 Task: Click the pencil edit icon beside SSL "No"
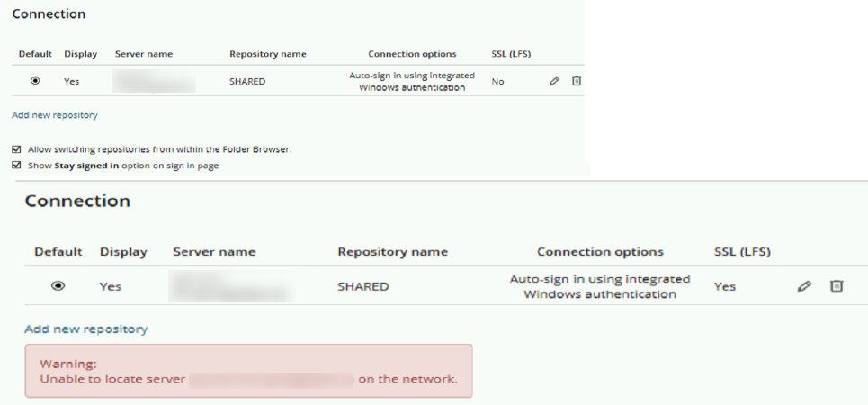click(554, 81)
